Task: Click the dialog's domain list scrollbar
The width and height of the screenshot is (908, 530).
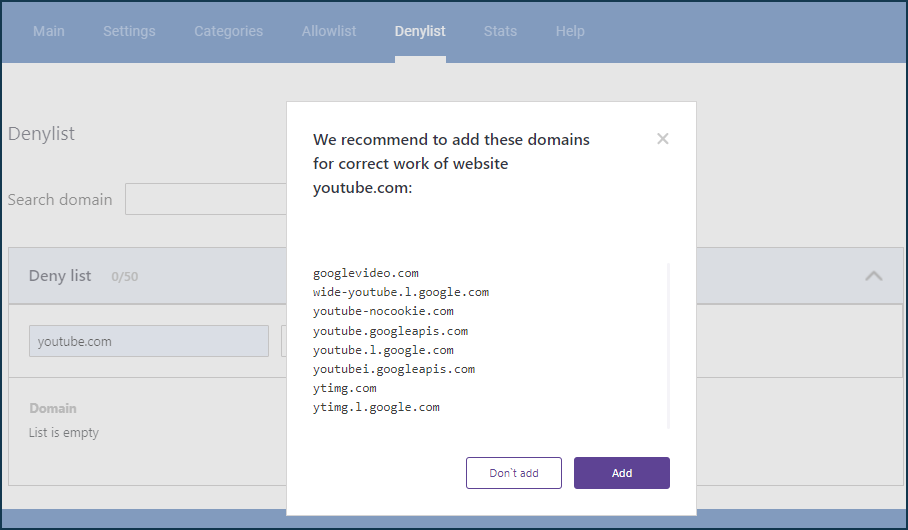Action: (x=668, y=346)
